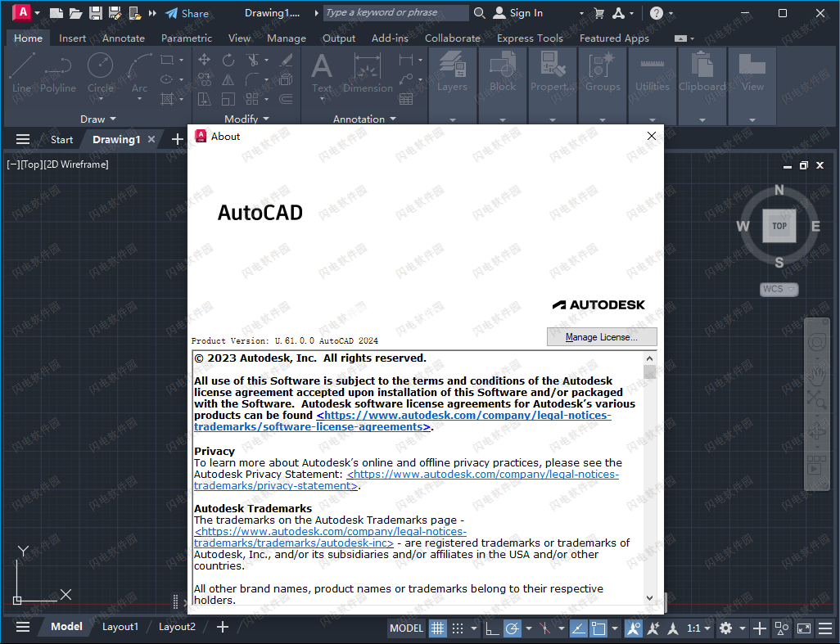Switch to the Annotate ribbon tab
Image resolution: width=840 pixels, height=644 pixels.
(x=123, y=38)
